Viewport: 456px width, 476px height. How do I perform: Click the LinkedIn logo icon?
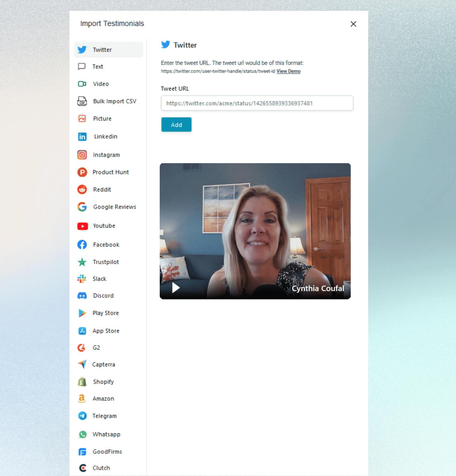click(x=82, y=137)
